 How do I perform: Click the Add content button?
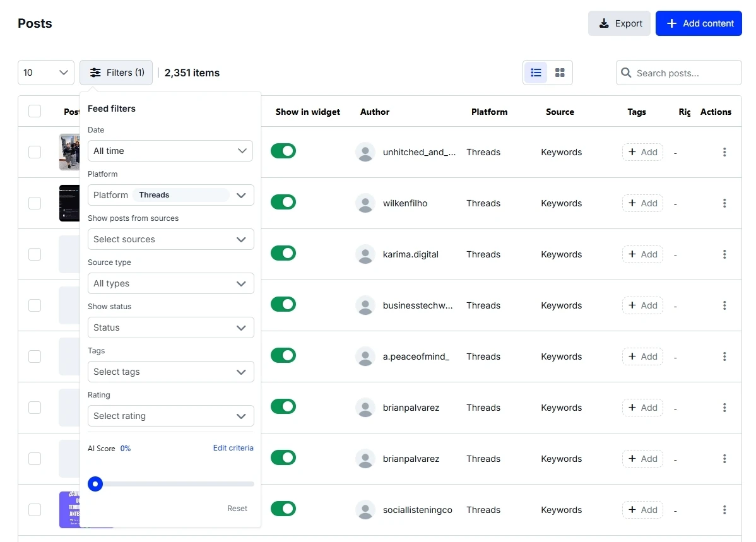coord(699,23)
